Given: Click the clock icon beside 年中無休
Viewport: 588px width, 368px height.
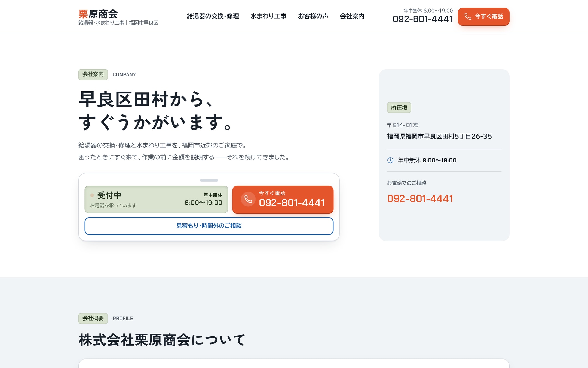Looking at the screenshot, I should [x=390, y=160].
